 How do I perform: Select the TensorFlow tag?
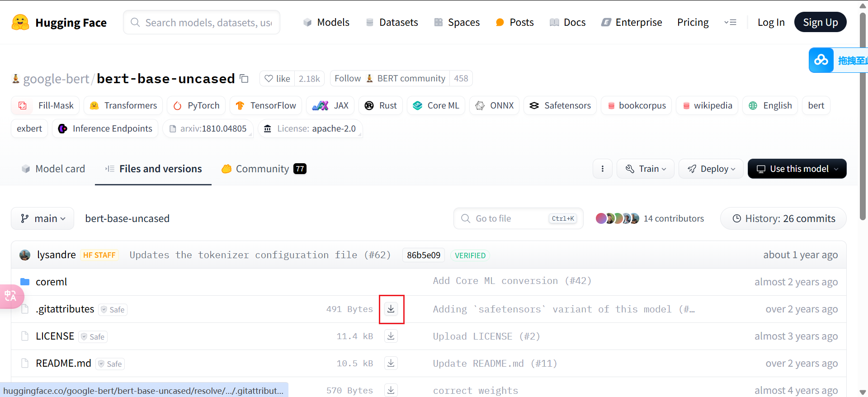pyautogui.click(x=266, y=105)
